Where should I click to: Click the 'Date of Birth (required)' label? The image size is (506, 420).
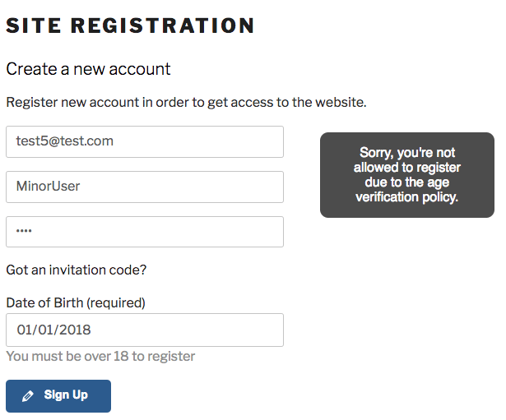(76, 302)
